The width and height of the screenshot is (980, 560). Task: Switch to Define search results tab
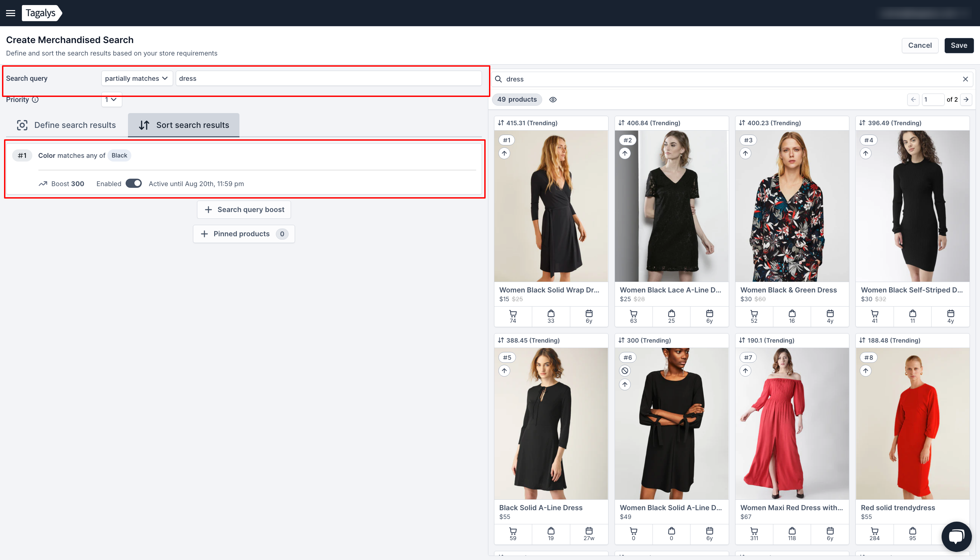click(x=66, y=125)
